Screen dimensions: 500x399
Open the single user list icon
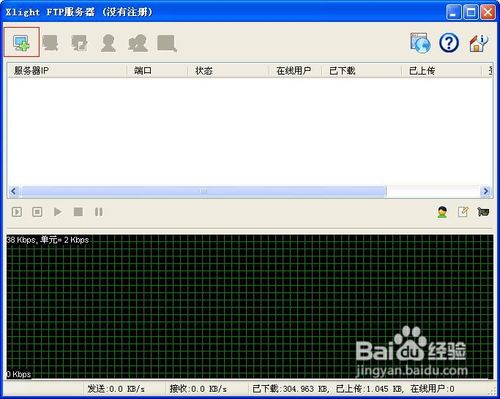[108, 43]
